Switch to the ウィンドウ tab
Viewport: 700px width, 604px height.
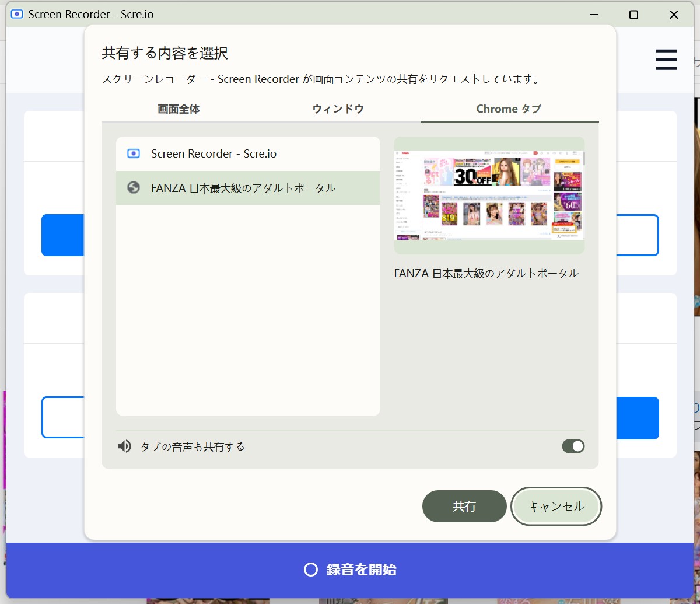(x=338, y=109)
